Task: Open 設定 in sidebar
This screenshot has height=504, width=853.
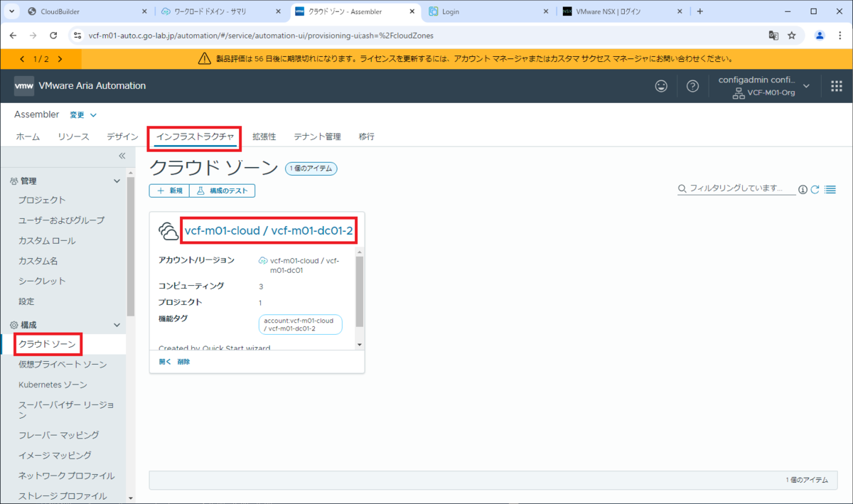Action: [26, 301]
